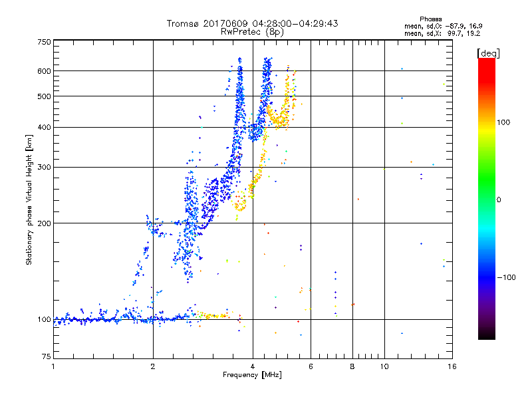532x399 pixels.
Task: Click the Tromsø date and time title
Action: [252, 23]
